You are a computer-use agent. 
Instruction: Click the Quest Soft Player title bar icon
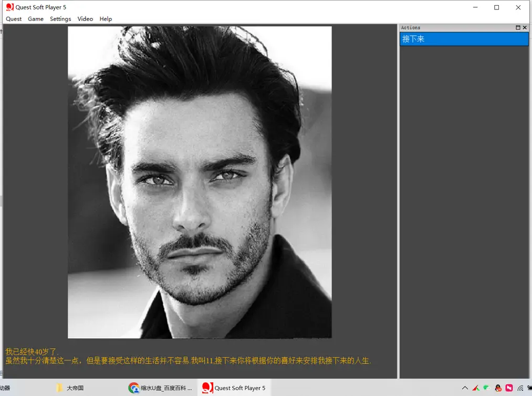9,7
